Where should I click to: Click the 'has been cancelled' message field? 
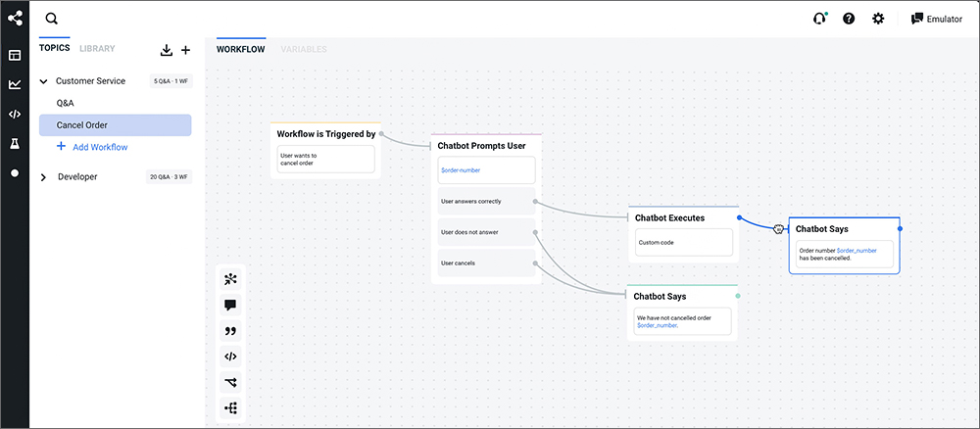[x=845, y=254]
